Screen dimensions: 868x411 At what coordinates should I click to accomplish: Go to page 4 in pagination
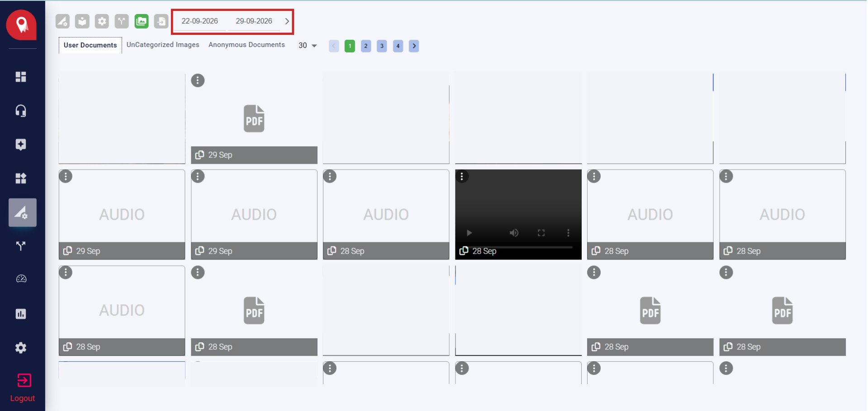tap(398, 46)
